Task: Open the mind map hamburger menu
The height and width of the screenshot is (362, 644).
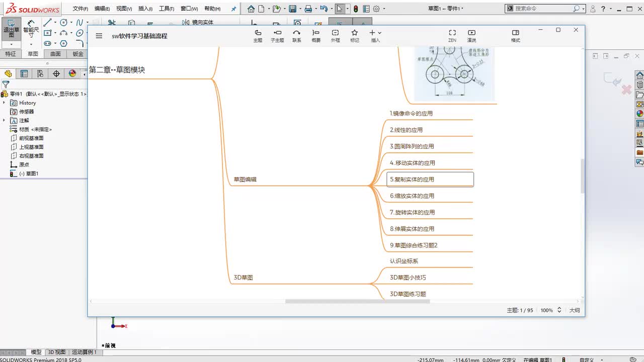Action: (x=99, y=36)
